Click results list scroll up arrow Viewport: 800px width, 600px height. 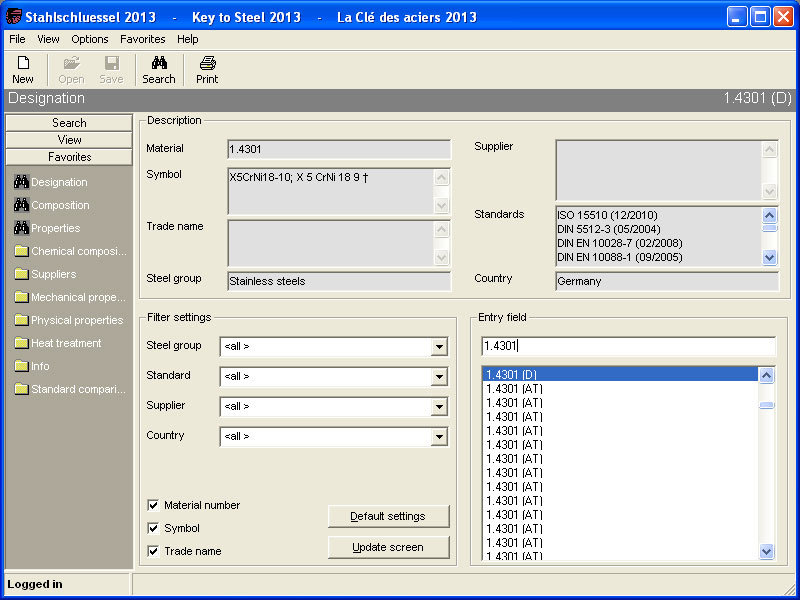(767, 376)
